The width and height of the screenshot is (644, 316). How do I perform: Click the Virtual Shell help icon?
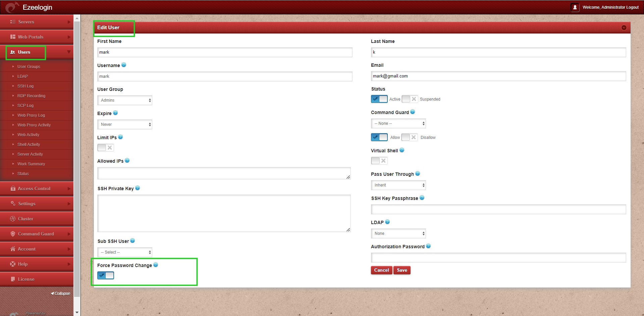[402, 150]
